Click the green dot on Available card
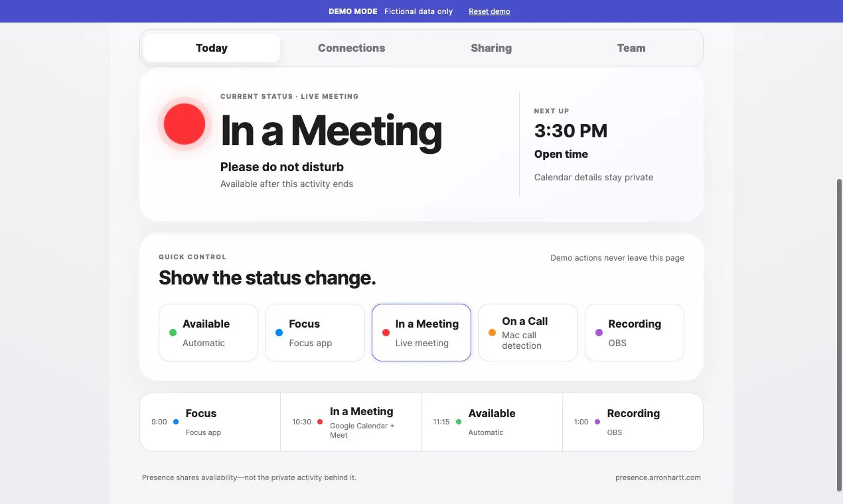843x504 pixels. coord(173,333)
